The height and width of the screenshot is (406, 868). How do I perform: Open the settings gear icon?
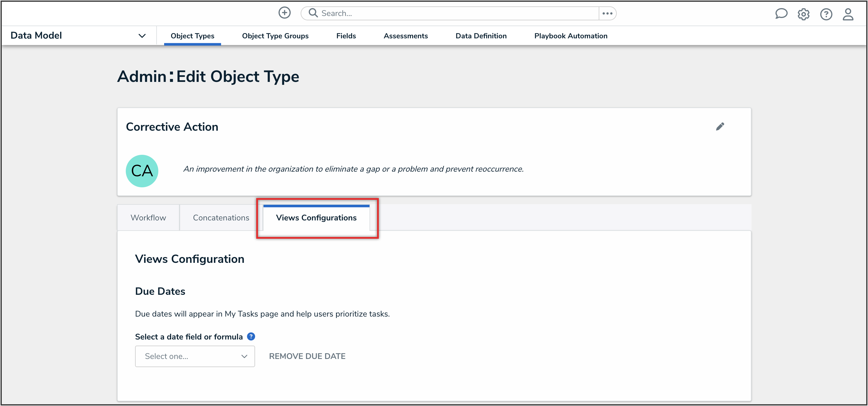(803, 14)
